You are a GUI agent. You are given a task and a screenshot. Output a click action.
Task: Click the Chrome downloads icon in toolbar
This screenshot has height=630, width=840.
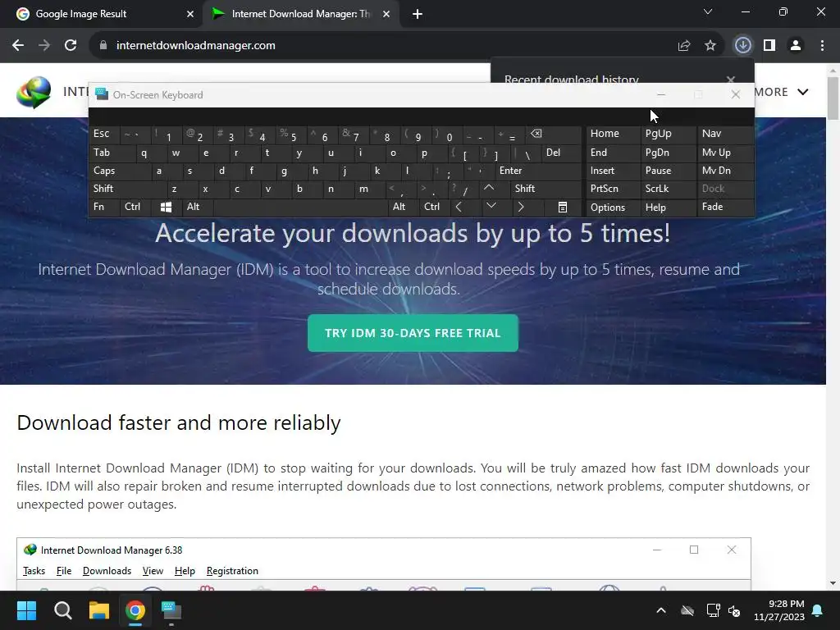click(742, 46)
